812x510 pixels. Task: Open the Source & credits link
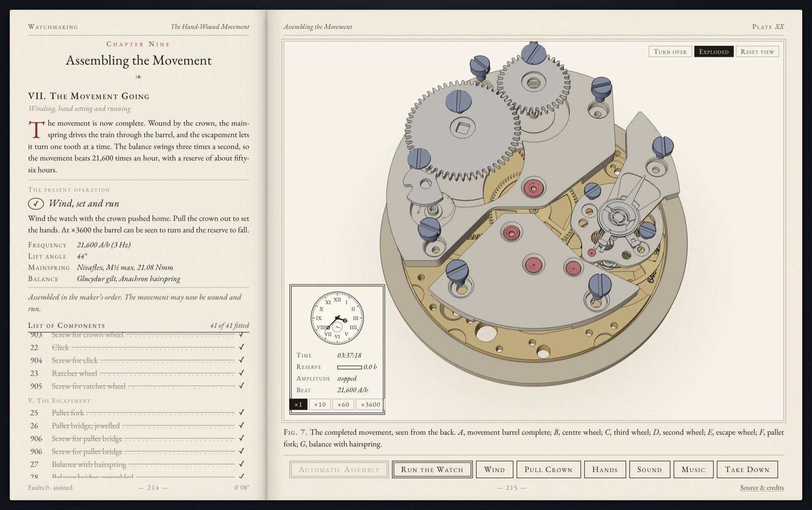point(762,488)
